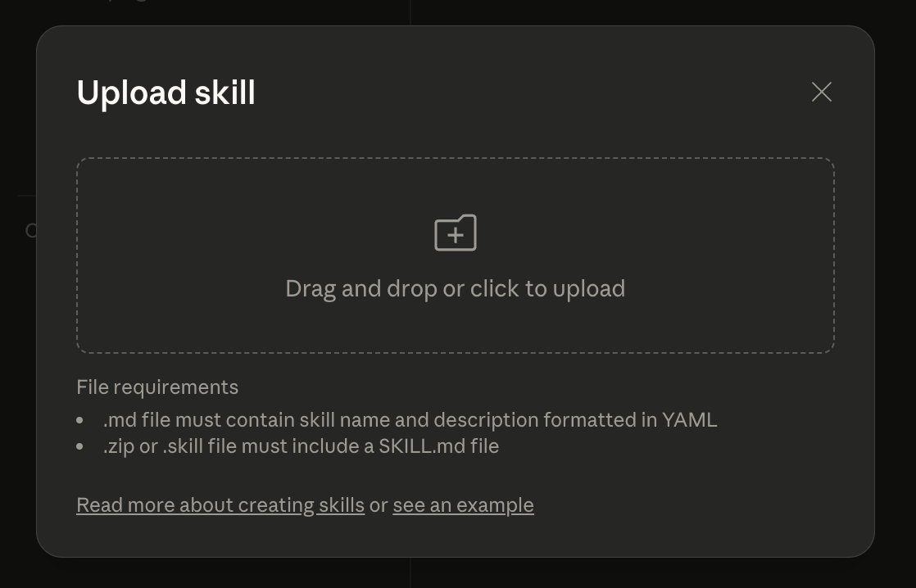916x588 pixels.
Task: Open the file picker via the dashed dropzone
Action: click(x=456, y=255)
